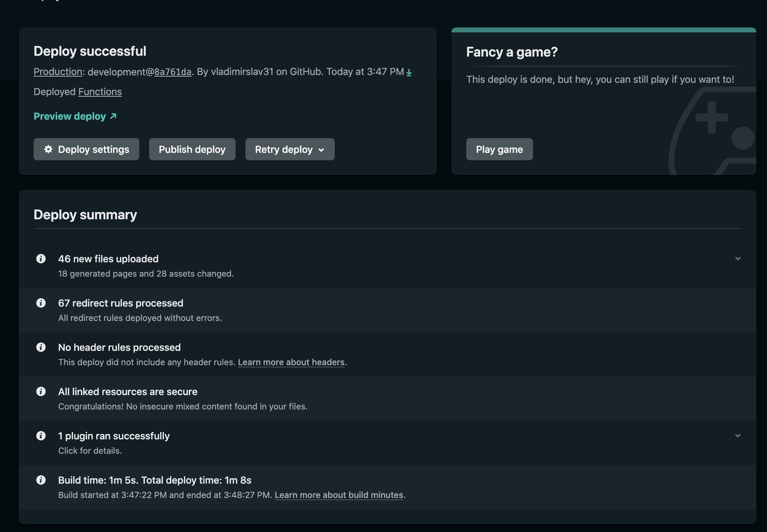This screenshot has width=767, height=532.
Task: Click the gear icon in Deploy settings
Action: [x=48, y=149]
